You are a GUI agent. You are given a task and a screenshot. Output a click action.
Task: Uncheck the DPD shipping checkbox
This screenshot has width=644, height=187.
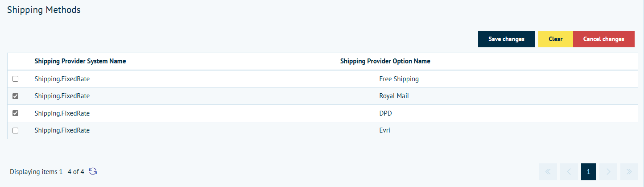pos(16,113)
